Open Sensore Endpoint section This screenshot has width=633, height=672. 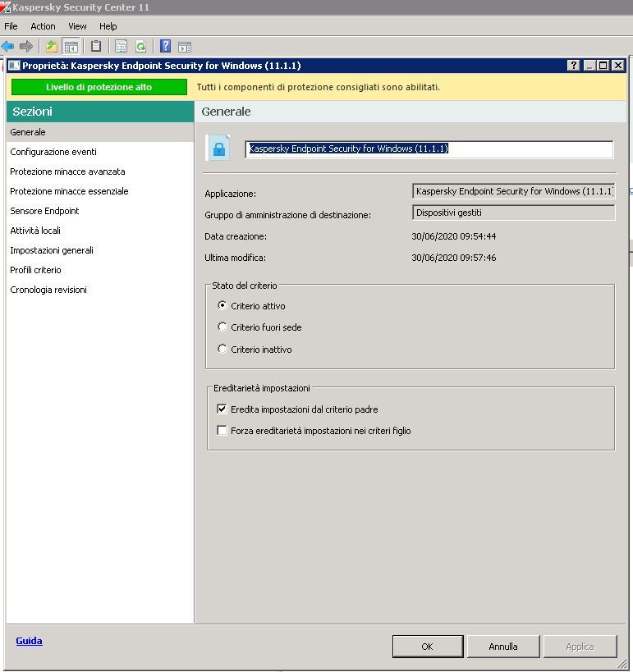100,211
